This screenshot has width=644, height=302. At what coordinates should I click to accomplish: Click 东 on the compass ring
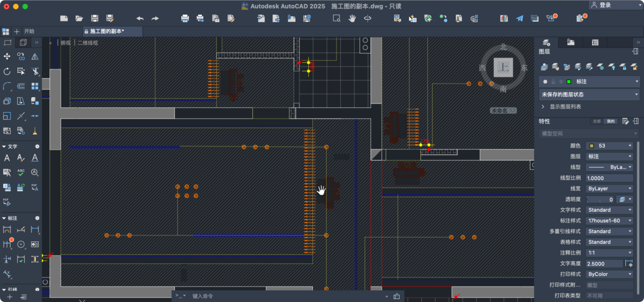click(524, 68)
